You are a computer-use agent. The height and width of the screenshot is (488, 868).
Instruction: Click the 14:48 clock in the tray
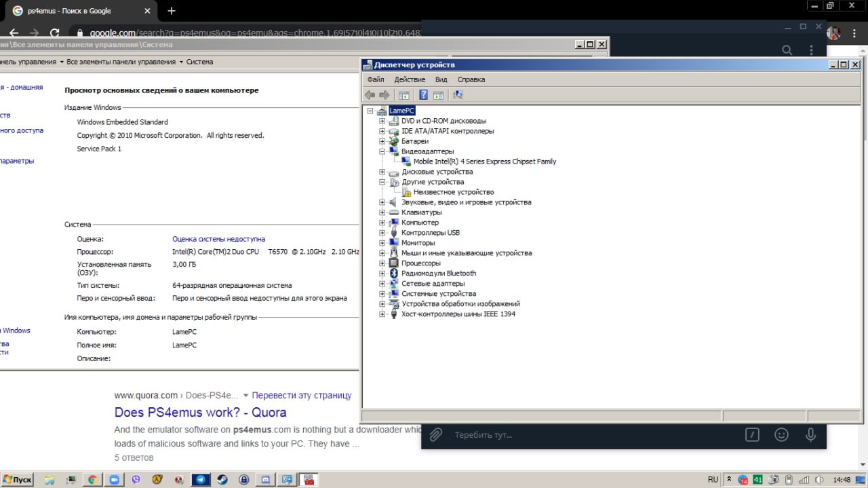[842, 480]
